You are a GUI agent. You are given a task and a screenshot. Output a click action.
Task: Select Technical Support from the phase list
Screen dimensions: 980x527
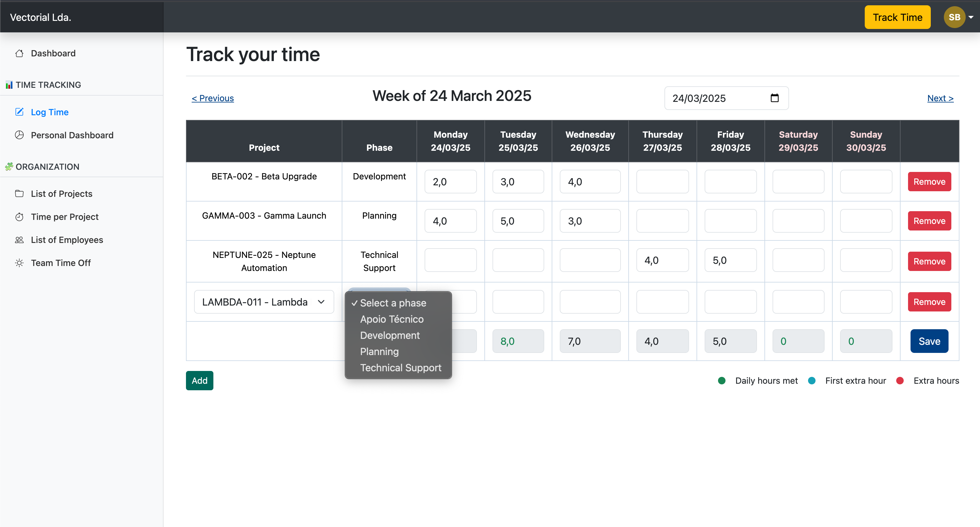(x=400, y=368)
